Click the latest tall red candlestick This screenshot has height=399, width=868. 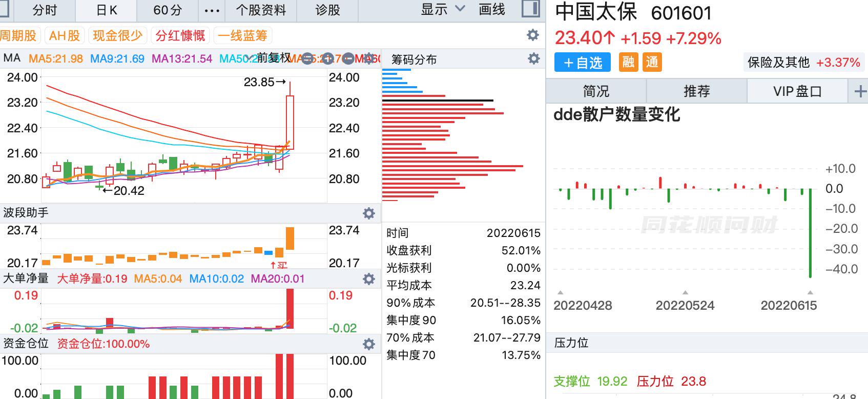point(290,122)
